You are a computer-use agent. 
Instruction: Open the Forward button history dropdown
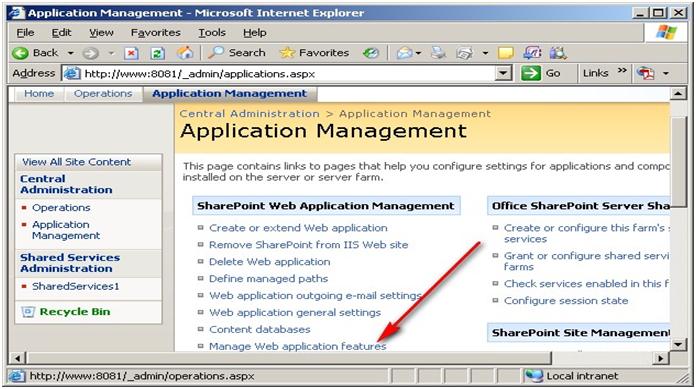tap(111, 53)
